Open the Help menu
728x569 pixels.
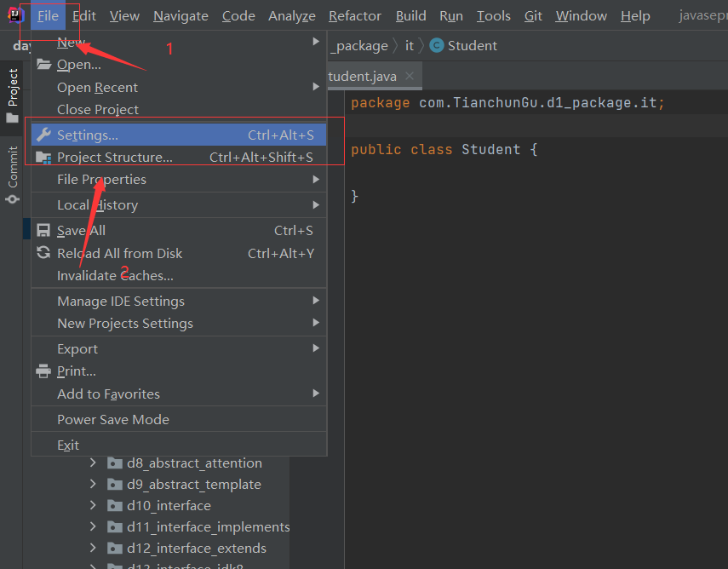635,16
